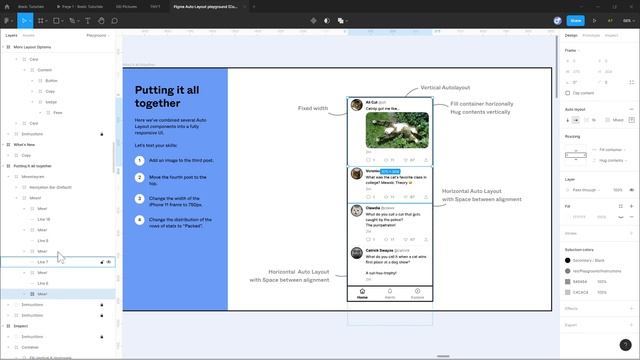640x360 pixels.
Task: Add a stroke with plus icon
Action: [x=631, y=233]
